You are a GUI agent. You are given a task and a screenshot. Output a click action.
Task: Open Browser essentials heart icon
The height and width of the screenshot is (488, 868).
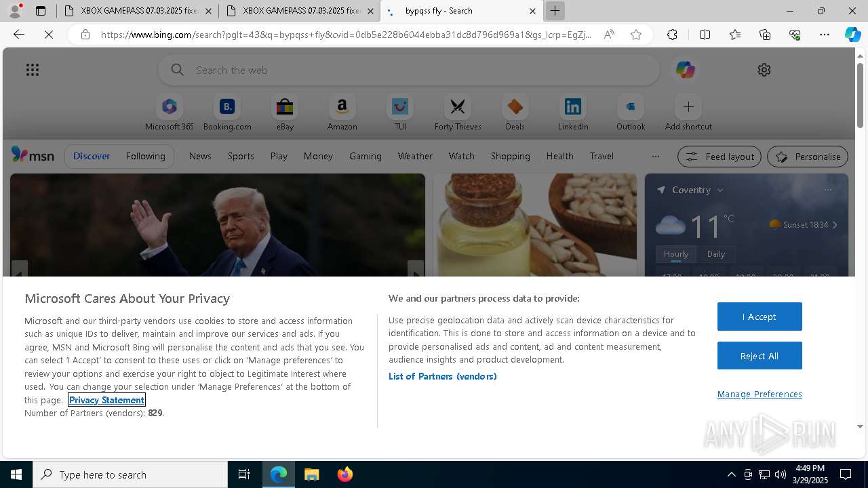795,35
